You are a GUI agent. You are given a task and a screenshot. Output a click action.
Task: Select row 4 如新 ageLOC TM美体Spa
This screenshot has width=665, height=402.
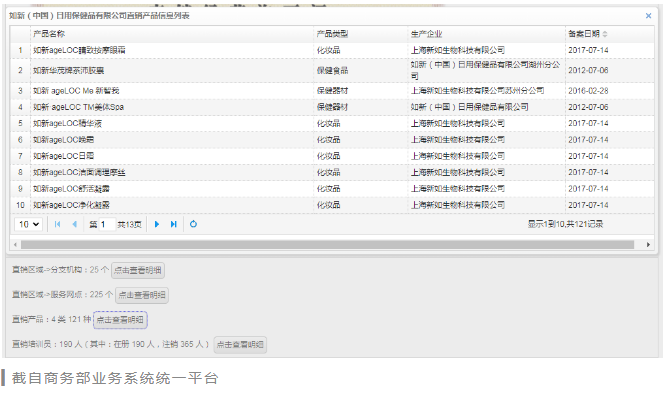point(332,107)
